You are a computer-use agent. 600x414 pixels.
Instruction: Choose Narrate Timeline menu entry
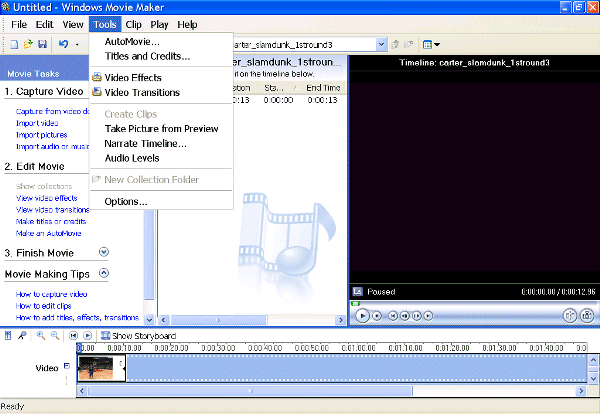pos(161,143)
